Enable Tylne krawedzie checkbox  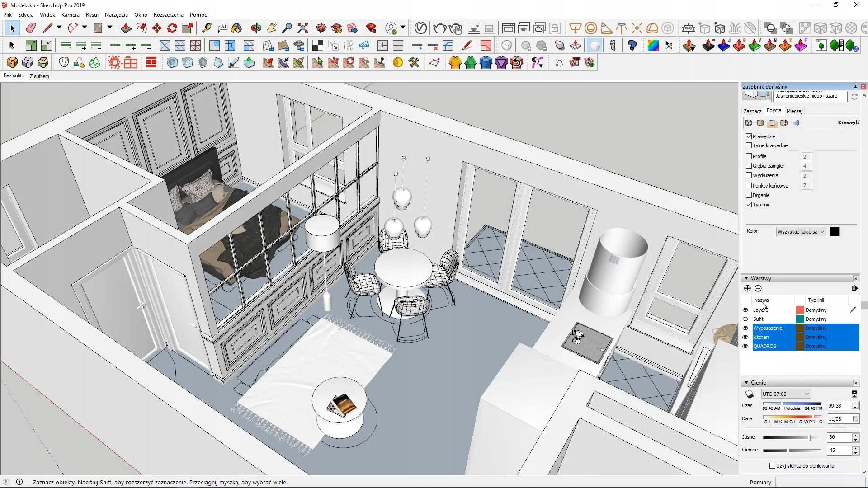[x=749, y=145]
